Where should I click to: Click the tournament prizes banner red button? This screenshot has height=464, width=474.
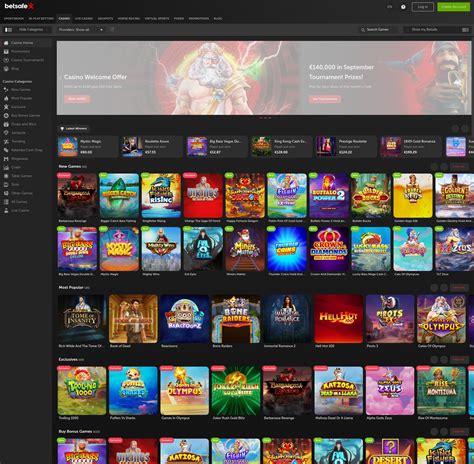tap(325, 99)
